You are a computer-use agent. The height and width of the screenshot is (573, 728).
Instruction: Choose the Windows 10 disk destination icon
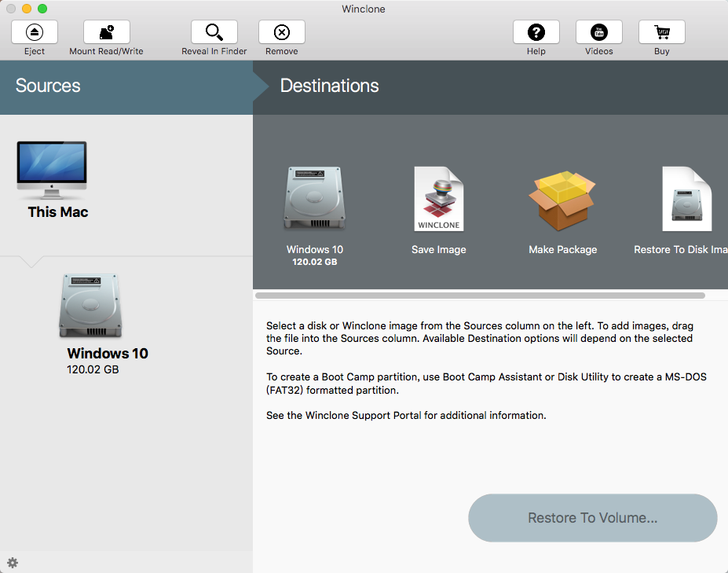[x=315, y=198]
